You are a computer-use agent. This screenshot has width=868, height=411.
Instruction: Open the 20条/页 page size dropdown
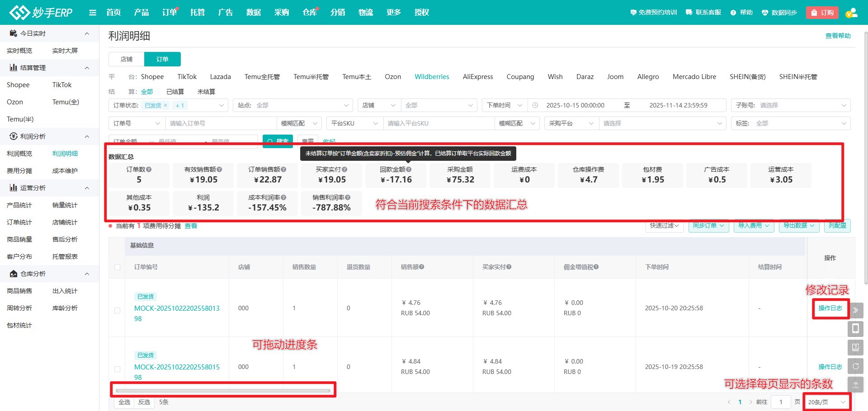pos(826,402)
